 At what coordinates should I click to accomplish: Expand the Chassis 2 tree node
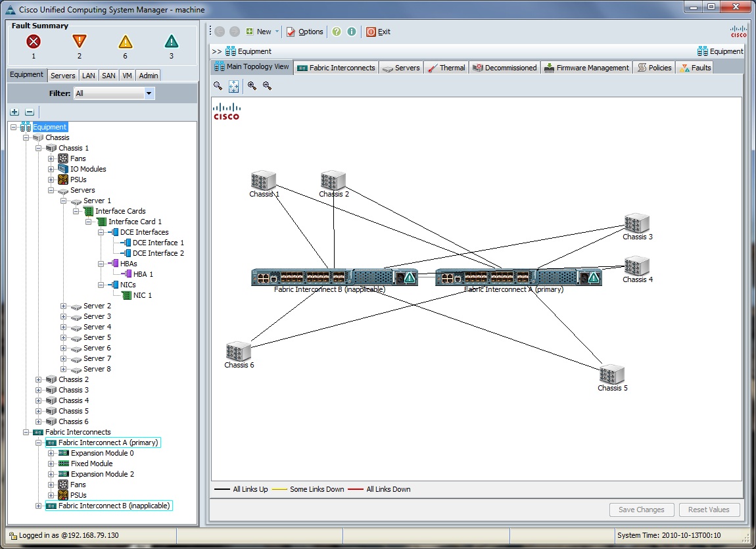(x=39, y=379)
